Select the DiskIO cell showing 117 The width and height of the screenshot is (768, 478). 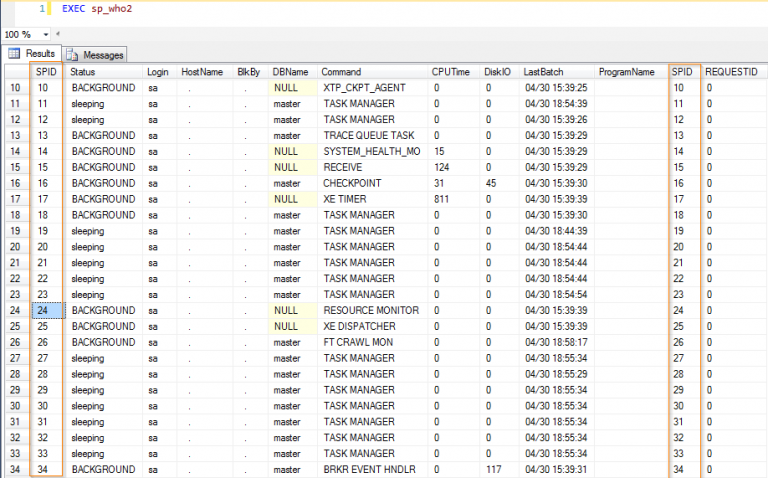[x=495, y=469]
